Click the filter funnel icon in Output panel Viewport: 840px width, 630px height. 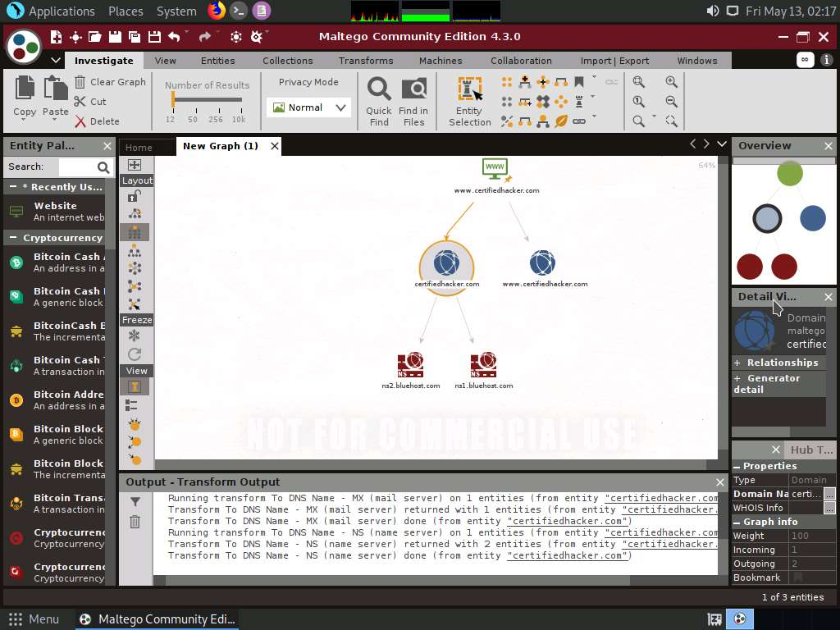(x=135, y=502)
